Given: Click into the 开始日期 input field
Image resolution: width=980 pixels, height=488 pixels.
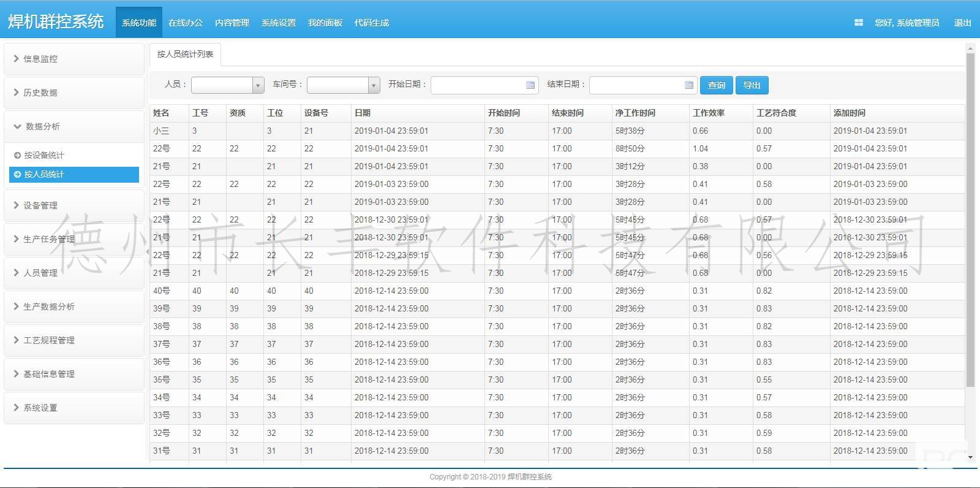Looking at the screenshot, I should click(478, 85).
